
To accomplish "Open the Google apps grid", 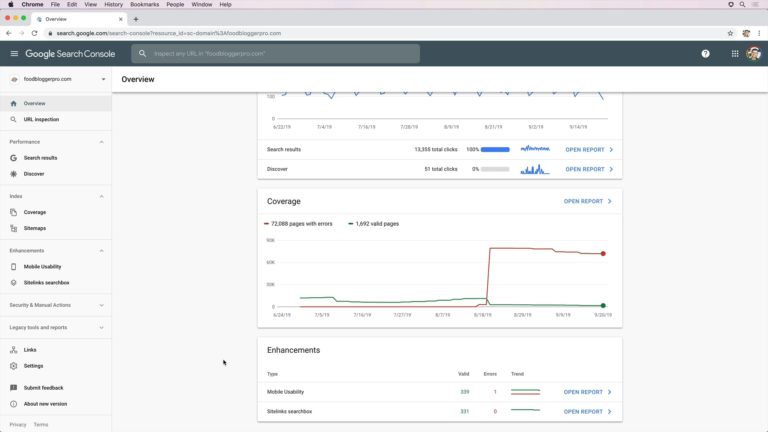I will (735, 54).
